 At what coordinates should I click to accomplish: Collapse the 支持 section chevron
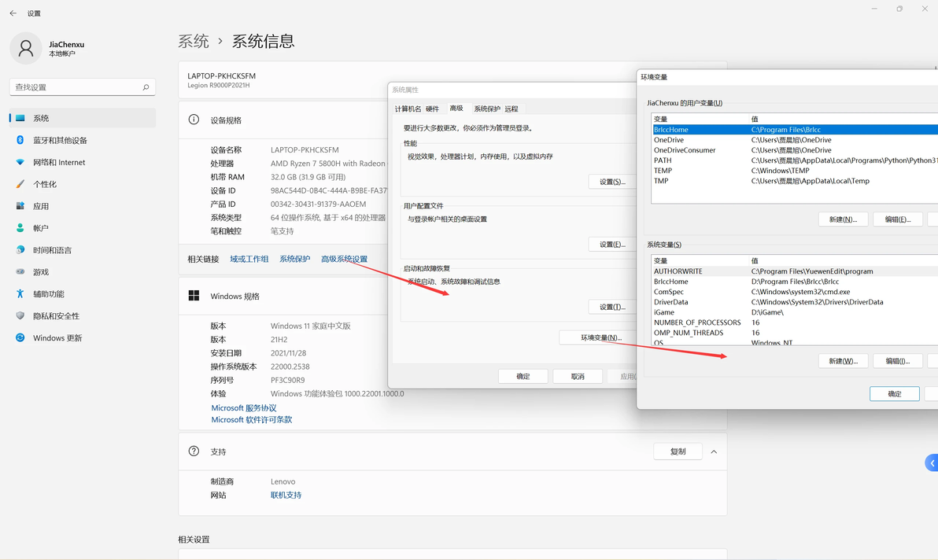tap(714, 451)
